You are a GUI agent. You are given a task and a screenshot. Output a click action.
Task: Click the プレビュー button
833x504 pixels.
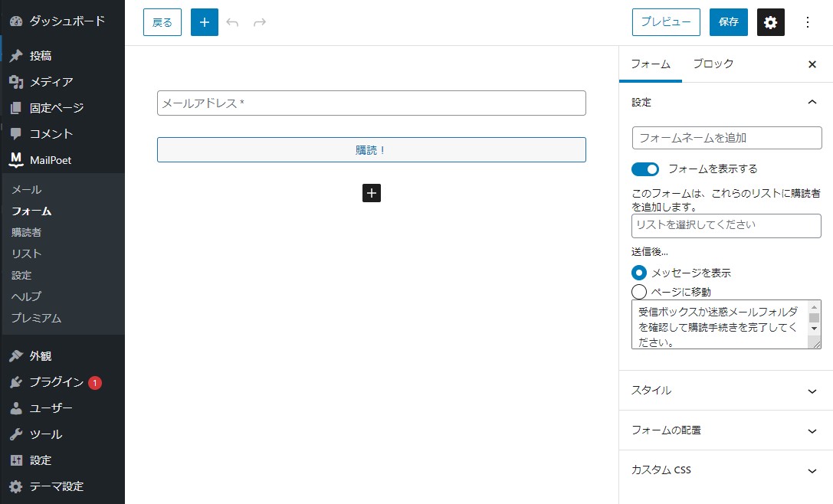[666, 22]
